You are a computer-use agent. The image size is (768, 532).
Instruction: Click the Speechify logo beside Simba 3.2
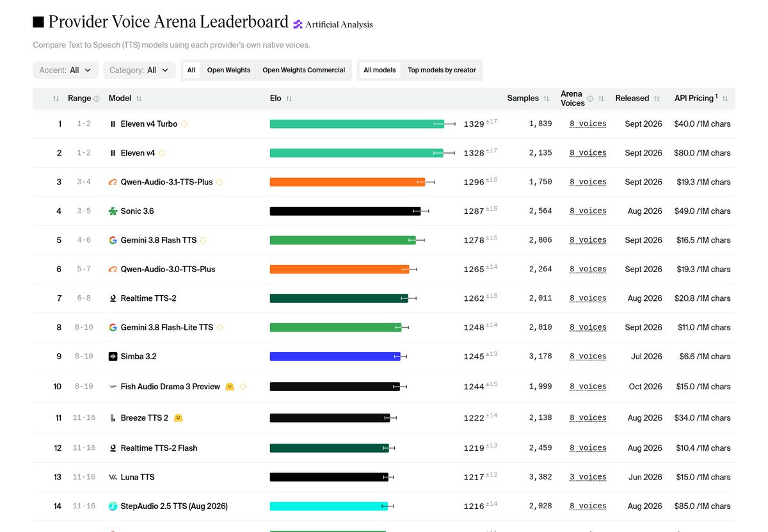click(x=113, y=357)
